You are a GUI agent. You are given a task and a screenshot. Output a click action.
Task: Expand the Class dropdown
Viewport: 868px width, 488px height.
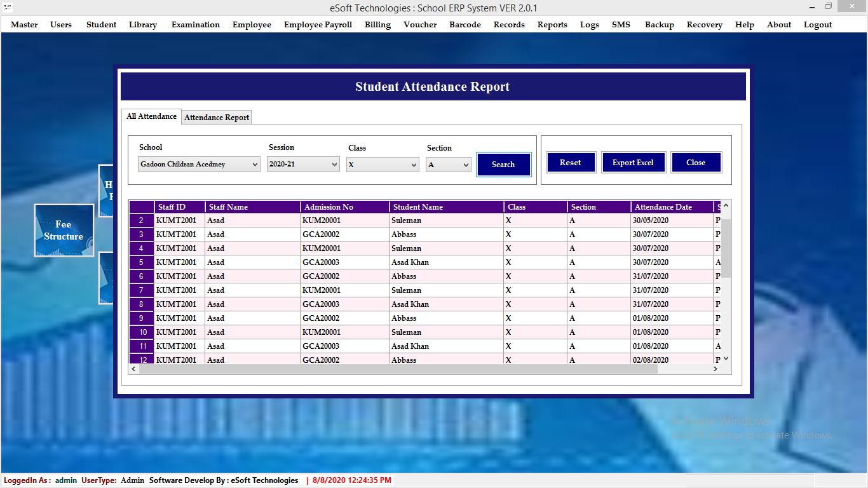382,165
